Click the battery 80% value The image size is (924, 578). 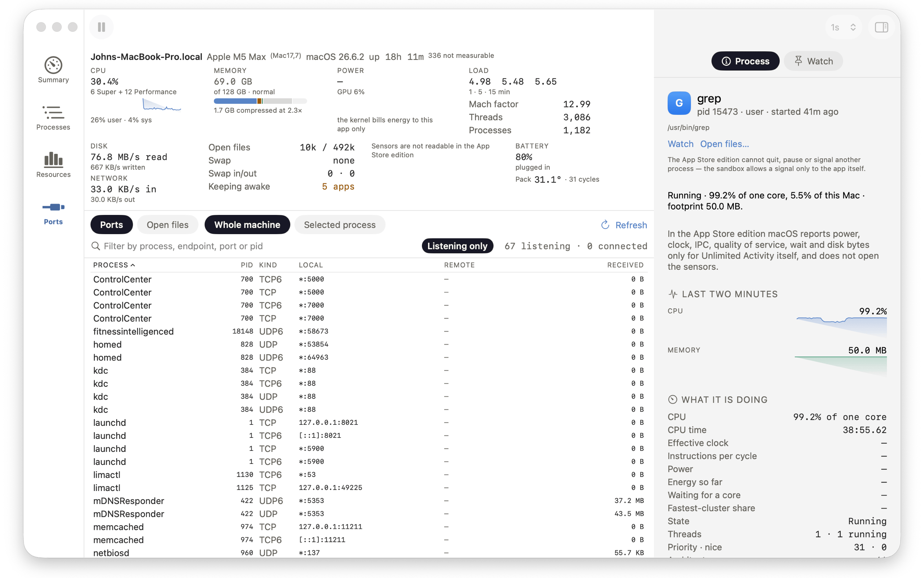point(523,157)
